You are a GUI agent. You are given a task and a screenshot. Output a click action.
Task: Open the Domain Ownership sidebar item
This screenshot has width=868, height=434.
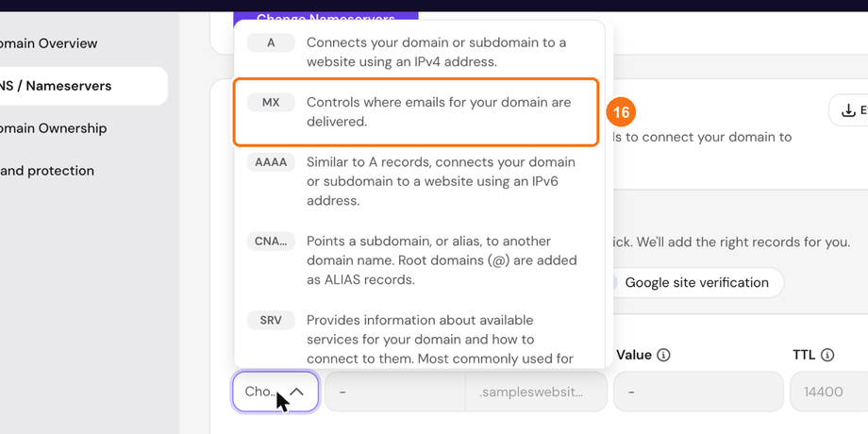tap(53, 128)
